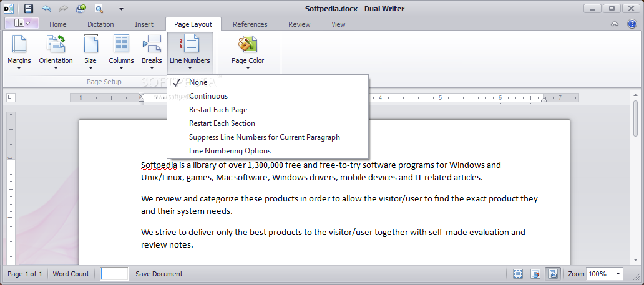The width and height of the screenshot is (644, 285).
Task: Click Page 1 of 1 in status bar
Action: tap(25, 274)
